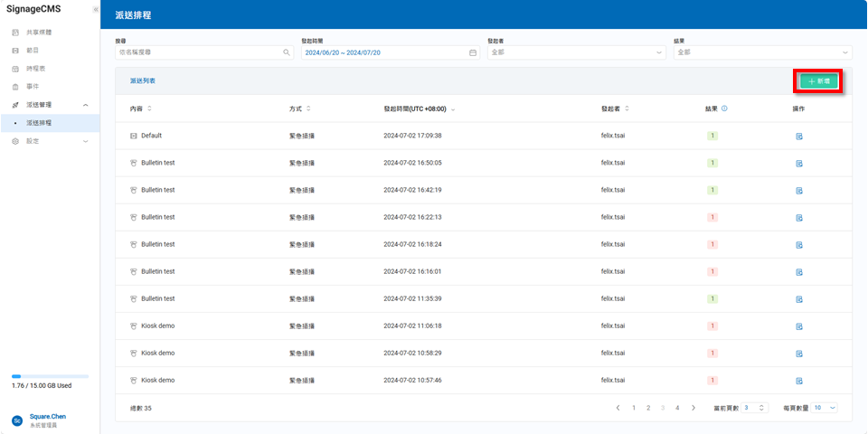This screenshot has width=868, height=434.
Task: Open the detail action icon for Default row
Action: click(799, 137)
